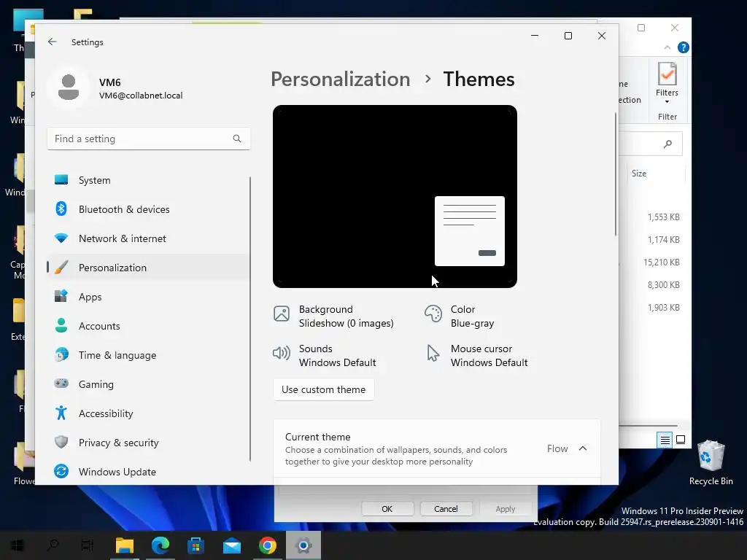Open the Windows Start button
Screen dimensions: 747x560
[x=18, y=545]
